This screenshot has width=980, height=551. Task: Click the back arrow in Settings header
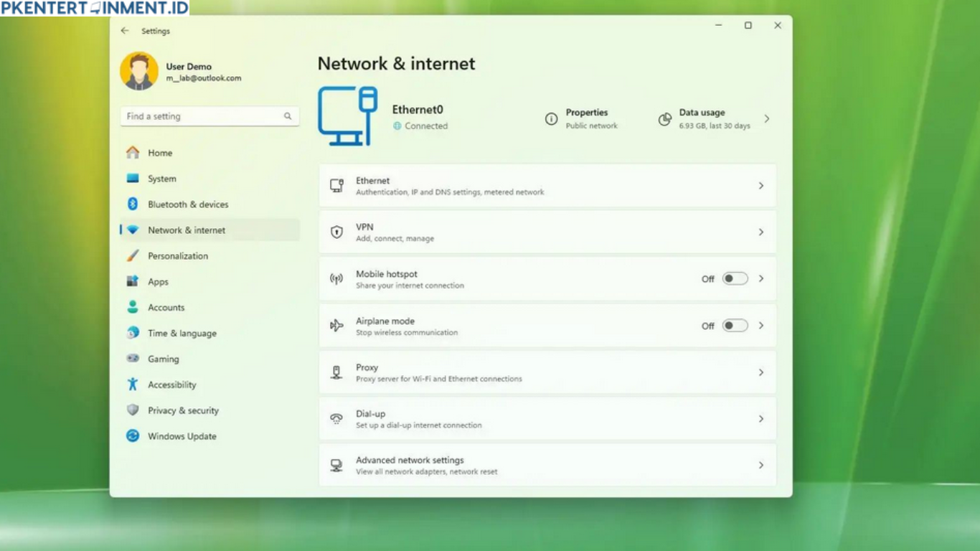(x=125, y=31)
